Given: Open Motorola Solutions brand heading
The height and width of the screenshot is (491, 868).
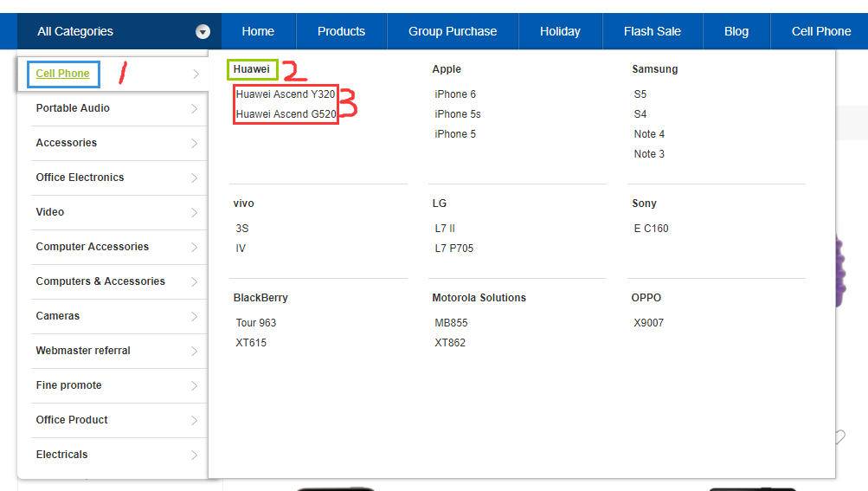Looking at the screenshot, I should (x=479, y=298).
